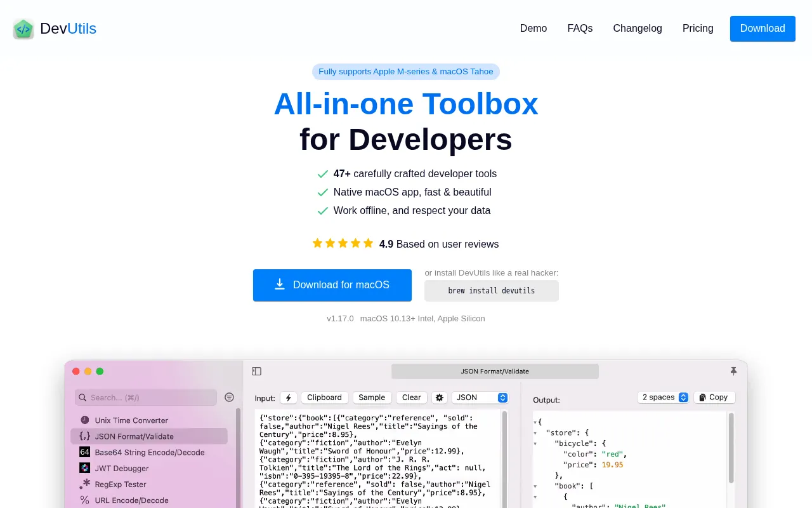This screenshot has height=508, width=812.
Task: Click the RegExp Tester asterisk icon
Action: pyautogui.click(x=84, y=484)
